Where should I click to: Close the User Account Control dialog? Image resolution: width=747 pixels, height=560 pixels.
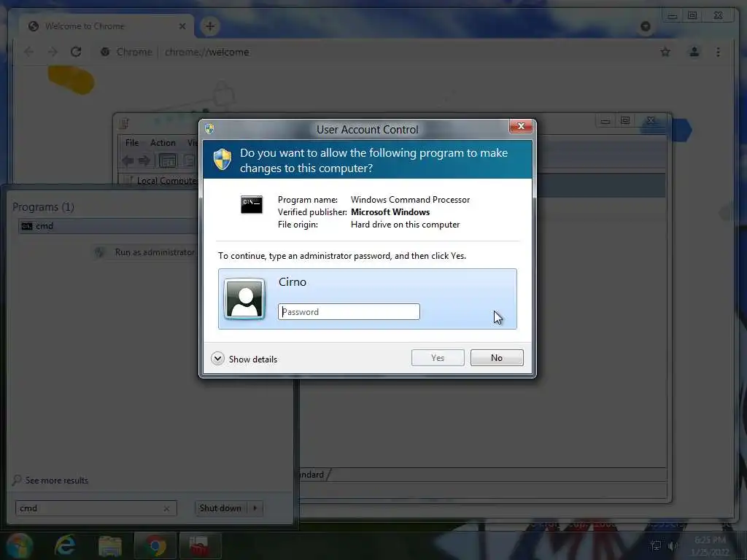520,126
